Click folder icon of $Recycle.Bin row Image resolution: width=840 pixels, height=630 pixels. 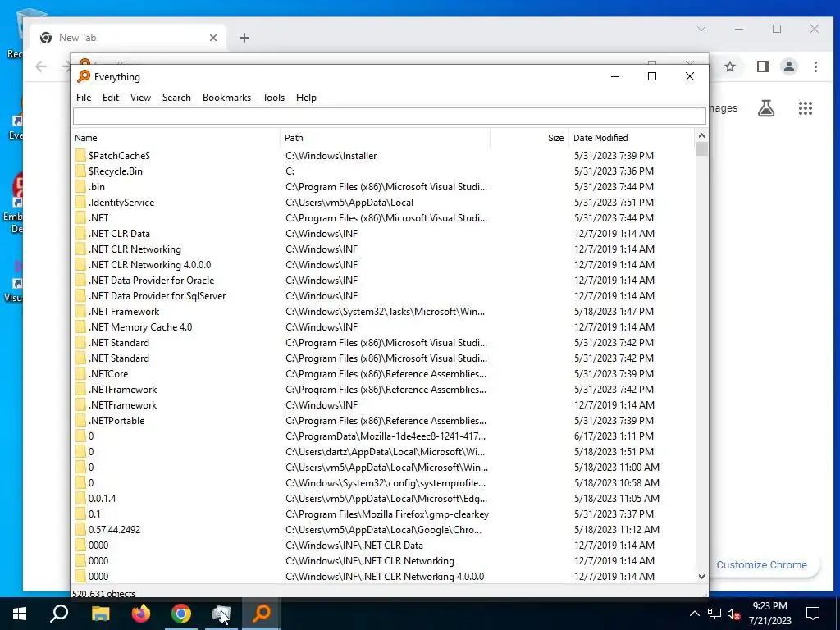tap(80, 171)
